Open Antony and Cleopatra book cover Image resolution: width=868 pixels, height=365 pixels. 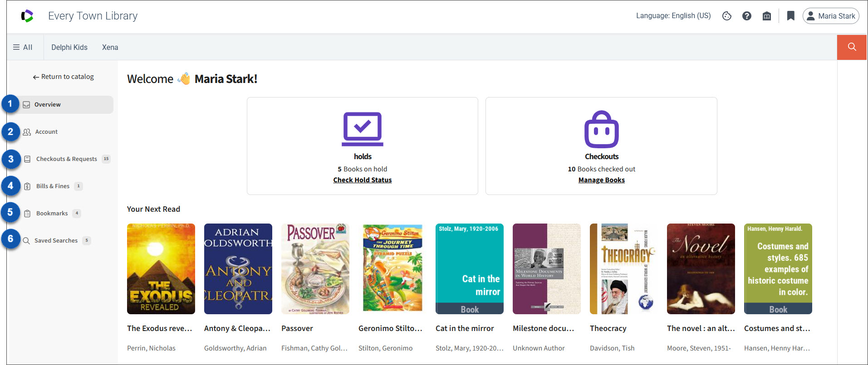[x=238, y=269]
